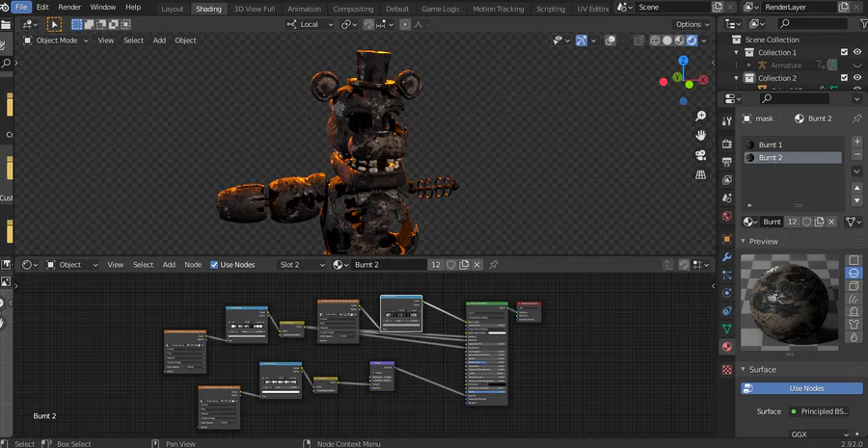Open the viewport Options button

[x=692, y=24]
